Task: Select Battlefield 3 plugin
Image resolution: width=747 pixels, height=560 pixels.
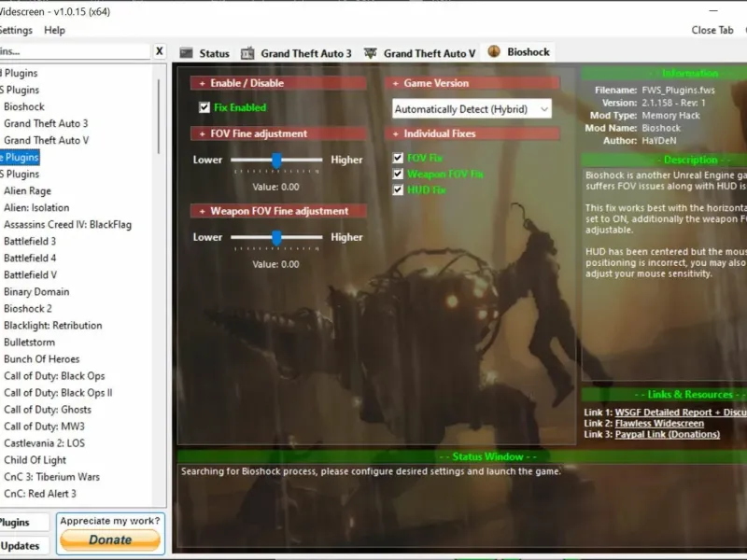Action: pos(30,241)
